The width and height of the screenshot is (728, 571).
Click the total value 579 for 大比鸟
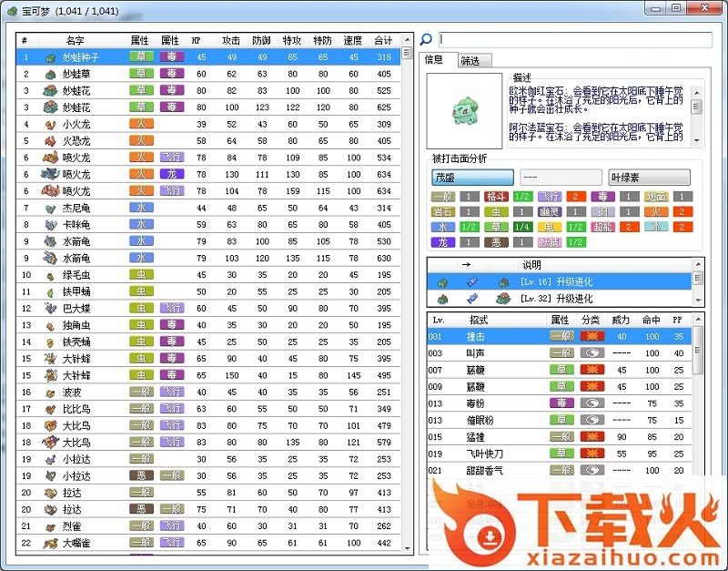384,443
